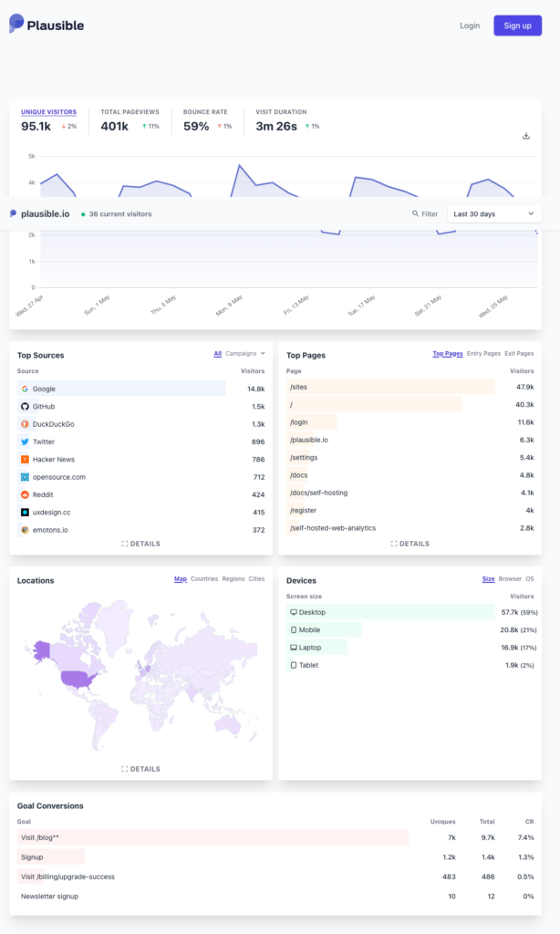
Task: Click the Google source icon
Action: [x=25, y=389]
